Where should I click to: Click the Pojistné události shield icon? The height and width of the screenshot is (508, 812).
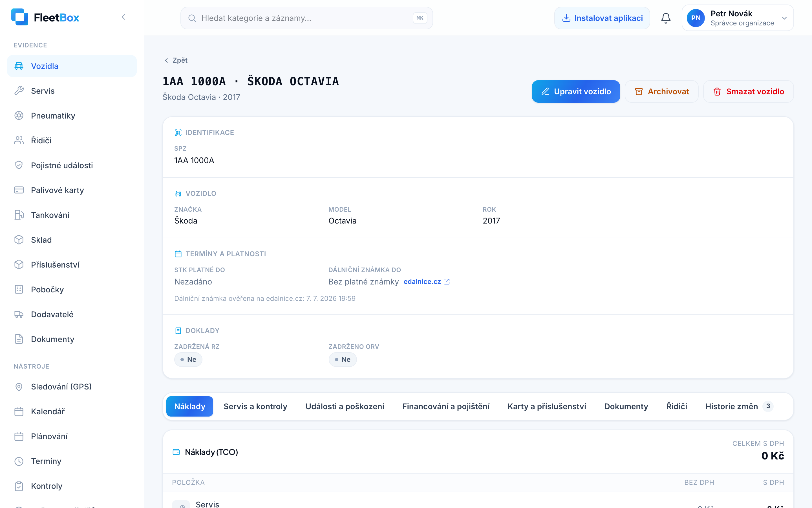(19, 165)
